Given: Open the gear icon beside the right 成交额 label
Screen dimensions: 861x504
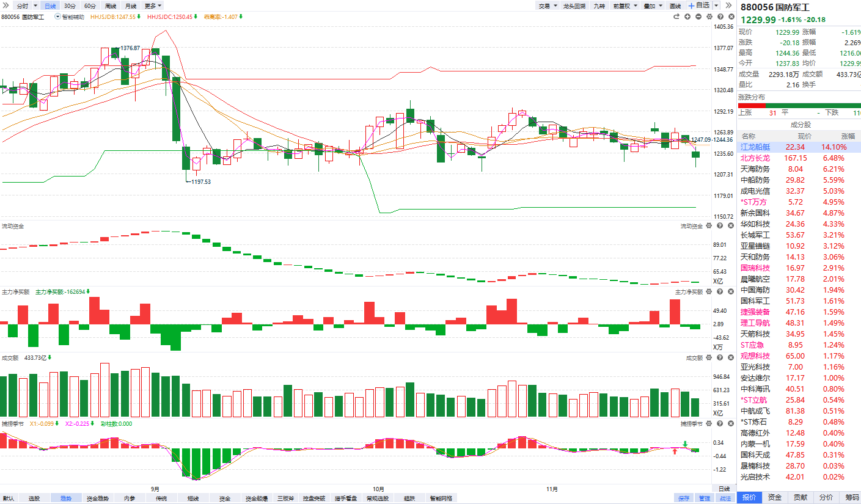Looking at the screenshot, I should (709, 358).
